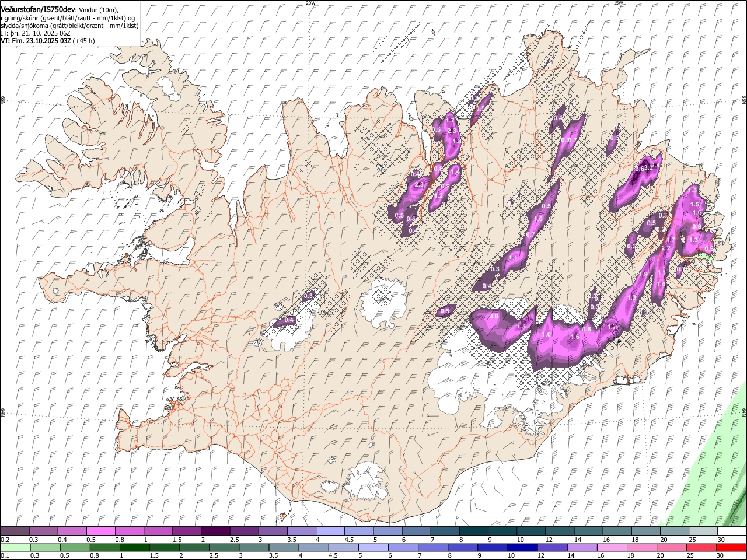Select upper legend swatch starting at 6
747x560 pixels.
coord(416,531)
